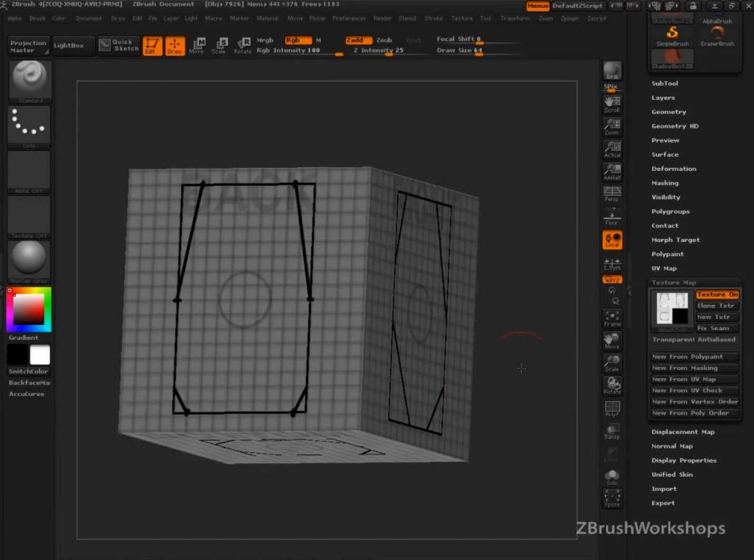Click the texture map thumbnail preview
Screen dimensions: 754x560
click(672, 308)
